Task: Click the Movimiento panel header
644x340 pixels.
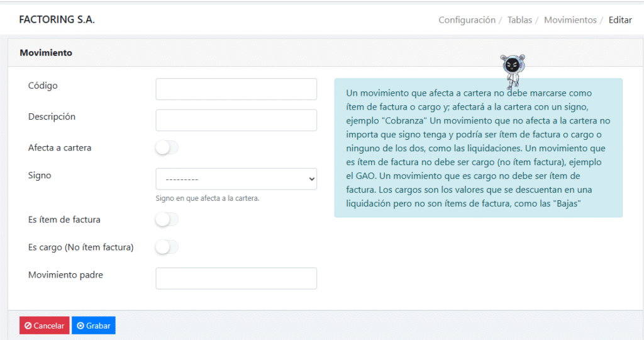Action: pyautogui.click(x=46, y=53)
